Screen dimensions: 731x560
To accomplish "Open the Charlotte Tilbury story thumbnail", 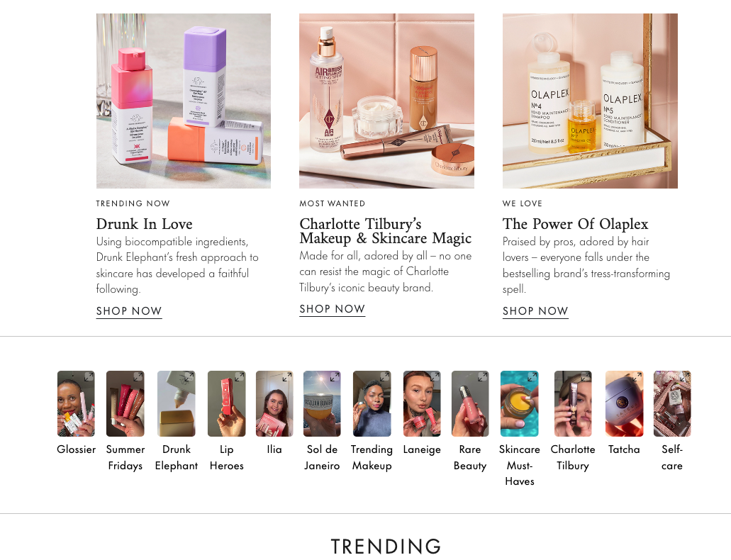I will tap(573, 404).
